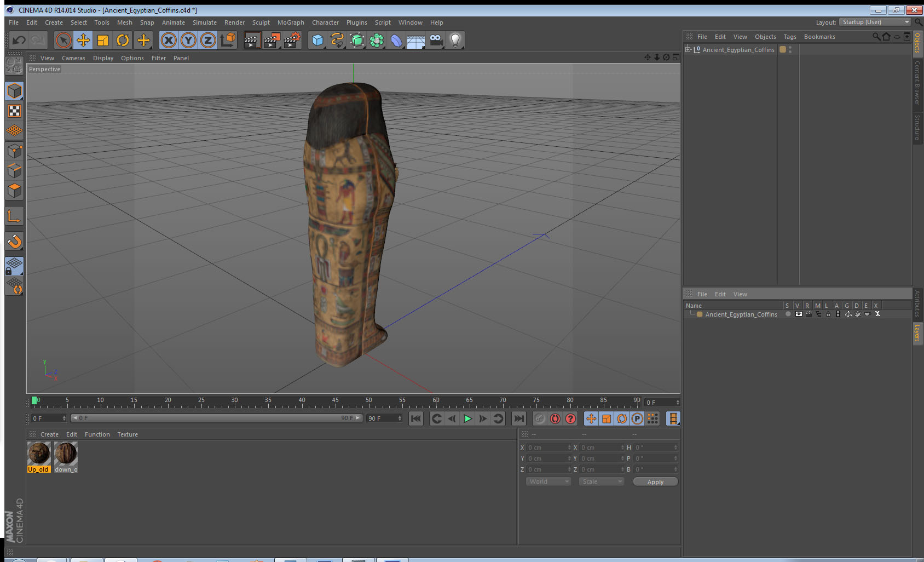Open the MoGraph menu
Viewport: 924px width, 562px height.
pyautogui.click(x=291, y=22)
